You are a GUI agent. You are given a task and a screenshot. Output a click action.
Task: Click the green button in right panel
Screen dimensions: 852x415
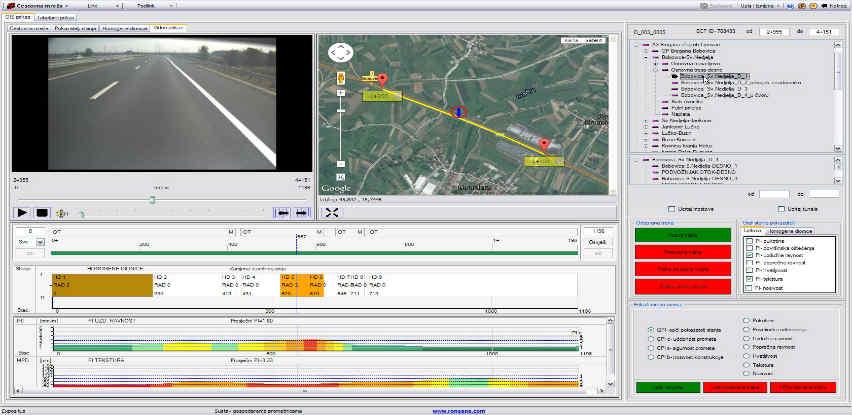668,235
